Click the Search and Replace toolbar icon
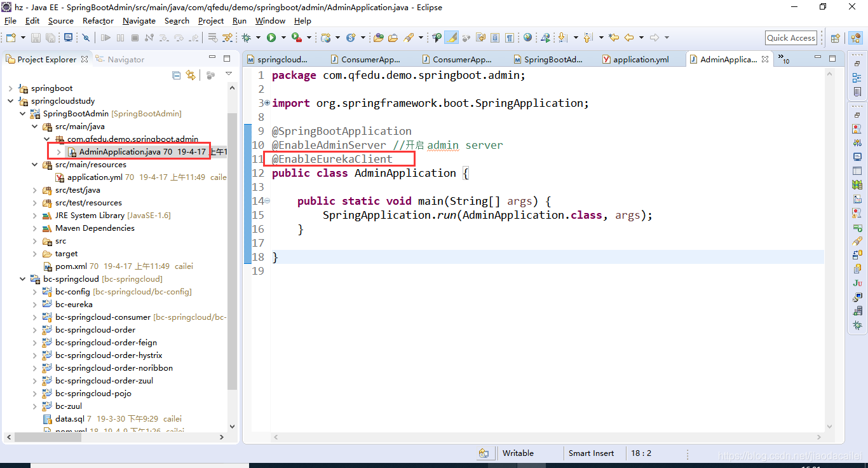Screen dimensions: 868x468 pos(409,38)
